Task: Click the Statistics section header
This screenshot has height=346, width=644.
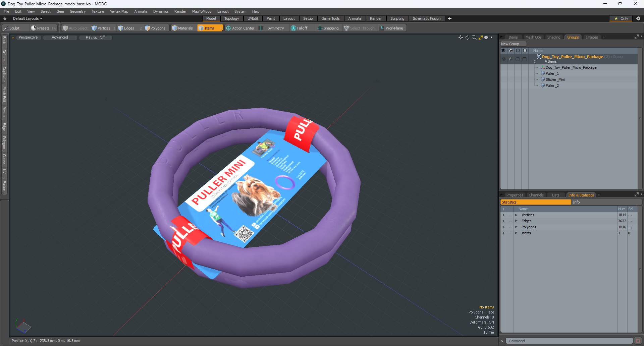Action: click(535, 202)
